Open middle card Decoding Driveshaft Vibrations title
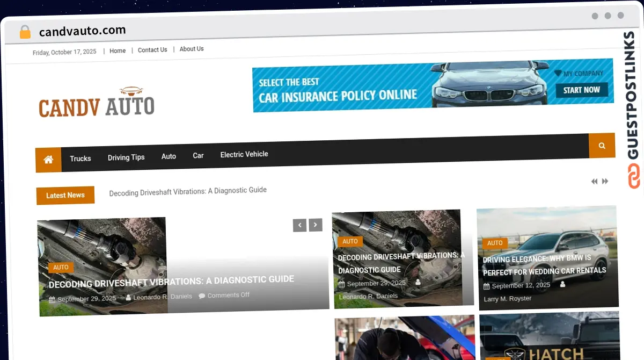The image size is (644, 360). tap(401, 263)
